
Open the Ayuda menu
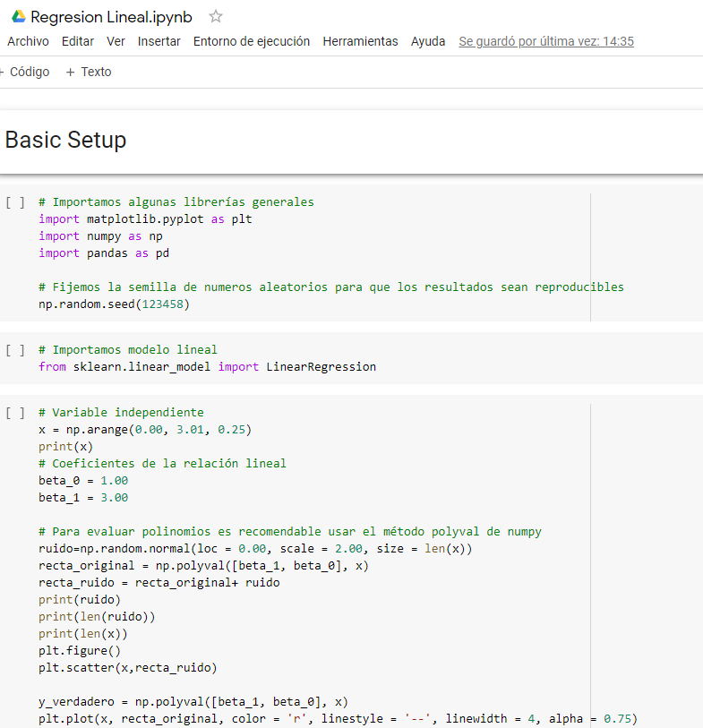428,41
